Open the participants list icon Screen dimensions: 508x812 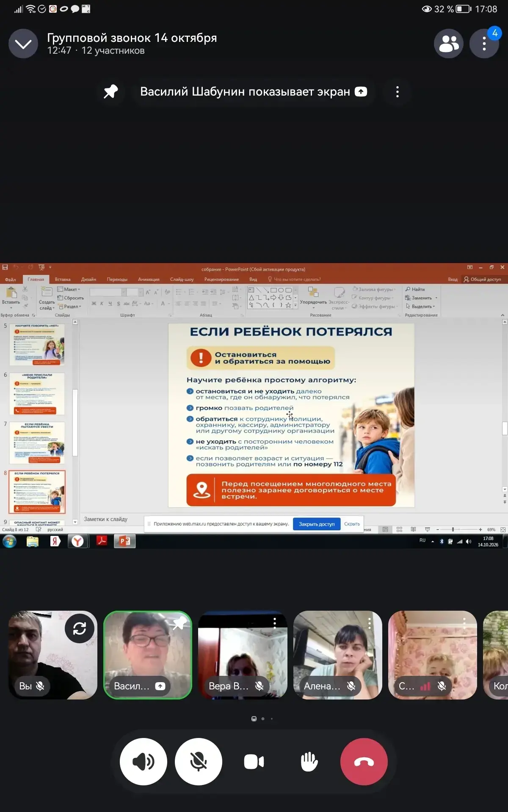449,44
